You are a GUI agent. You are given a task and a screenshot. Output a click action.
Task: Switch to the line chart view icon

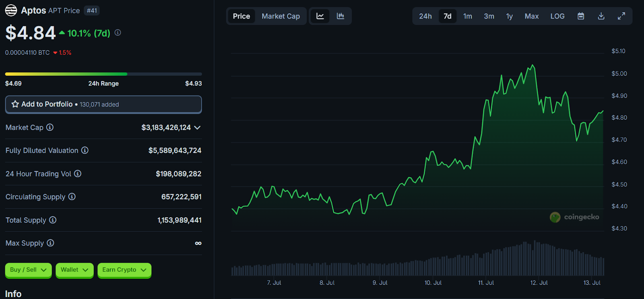pos(320,16)
